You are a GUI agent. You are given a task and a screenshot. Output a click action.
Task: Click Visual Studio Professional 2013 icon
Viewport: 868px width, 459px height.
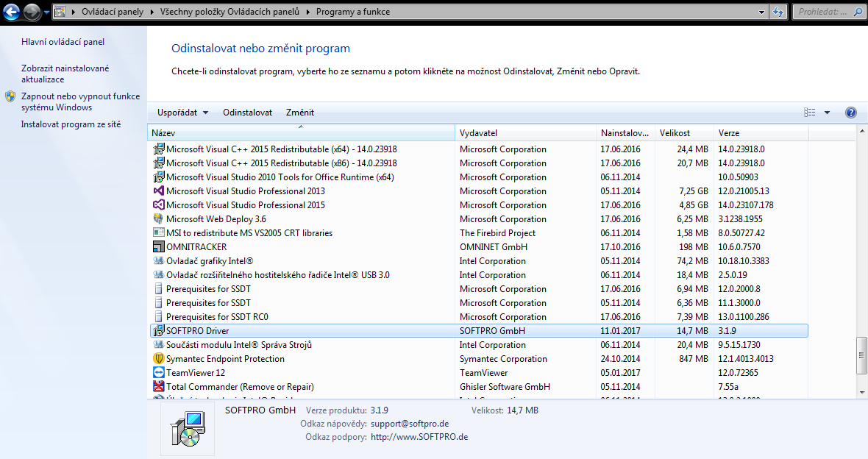pyautogui.click(x=158, y=191)
